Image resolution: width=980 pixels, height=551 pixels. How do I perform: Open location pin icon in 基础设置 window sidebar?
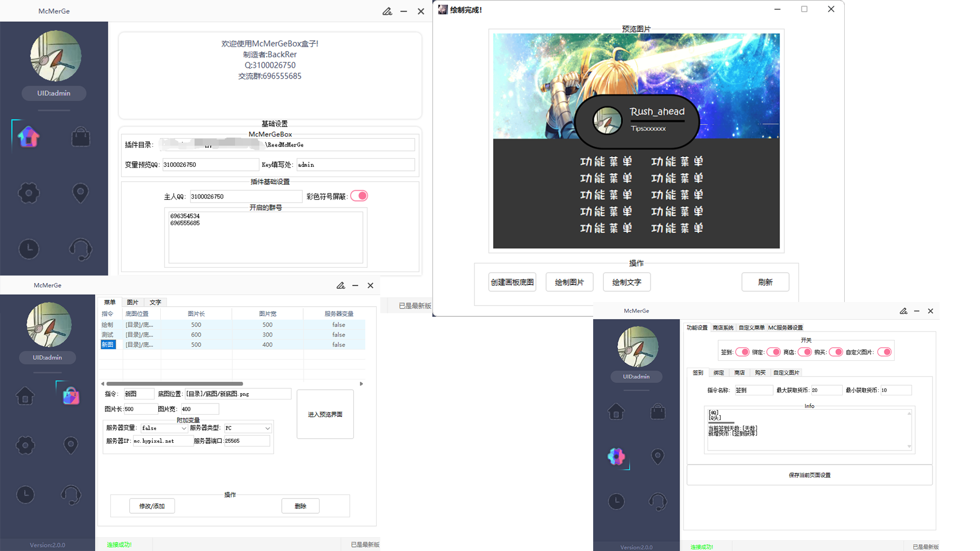pos(81,193)
